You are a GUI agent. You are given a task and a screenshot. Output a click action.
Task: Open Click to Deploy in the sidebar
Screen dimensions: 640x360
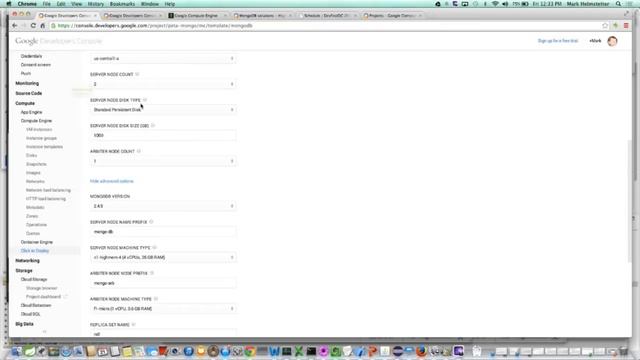[35, 251]
